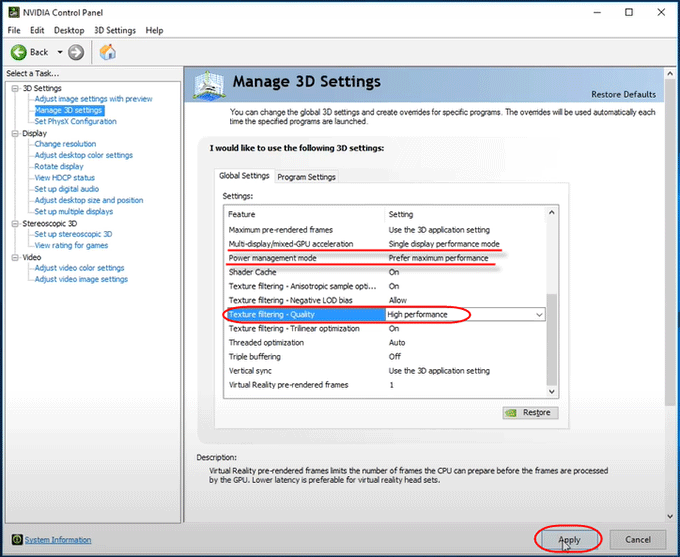This screenshot has height=557, width=680.
Task: Click the Manage 3D Settings header graphic
Action: [x=209, y=85]
